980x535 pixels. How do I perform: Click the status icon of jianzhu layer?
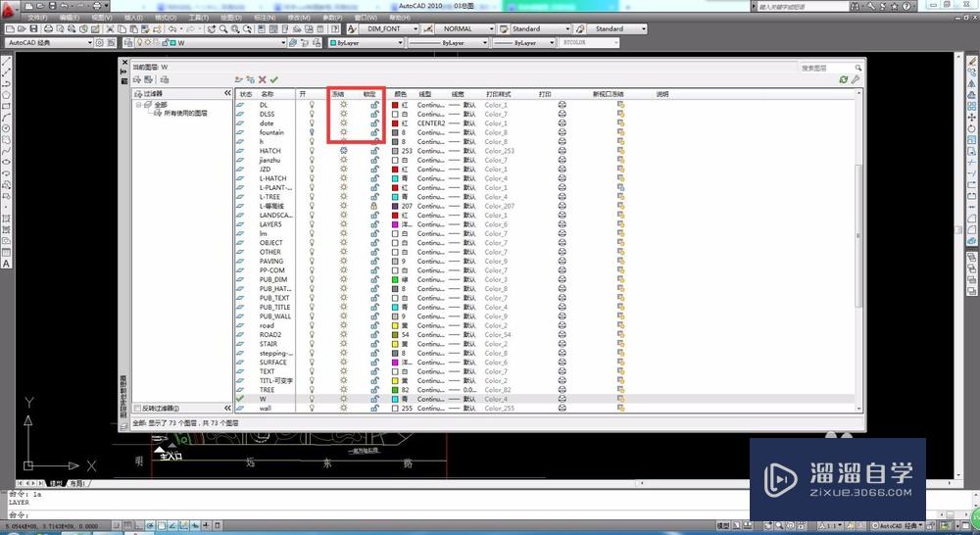pyautogui.click(x=241, y=160)
